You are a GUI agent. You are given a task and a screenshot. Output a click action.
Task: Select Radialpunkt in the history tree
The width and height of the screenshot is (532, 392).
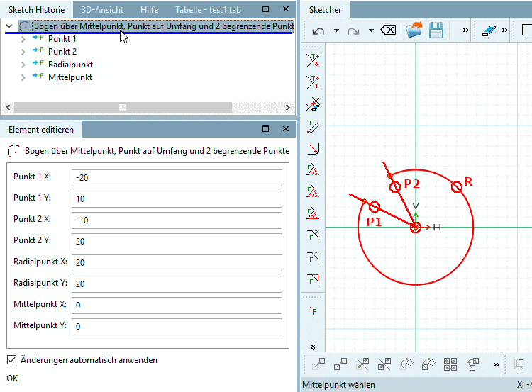pyautogui.click(x=70, y=65)
